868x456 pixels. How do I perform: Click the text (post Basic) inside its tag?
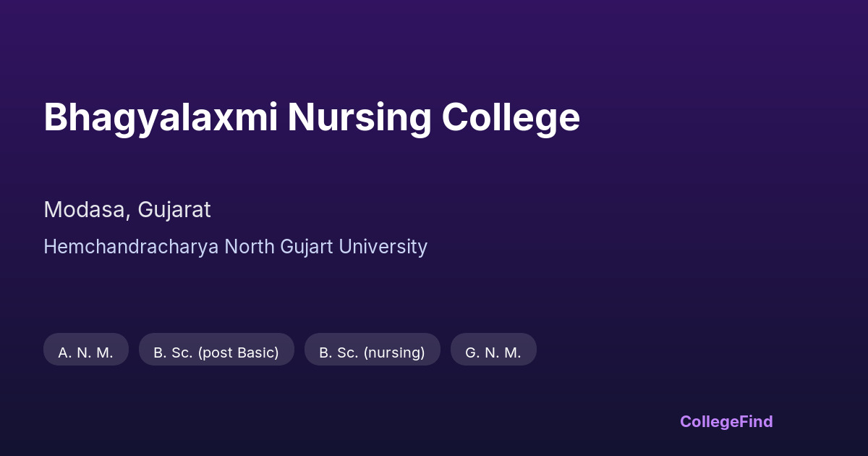(x=238, y=352)
